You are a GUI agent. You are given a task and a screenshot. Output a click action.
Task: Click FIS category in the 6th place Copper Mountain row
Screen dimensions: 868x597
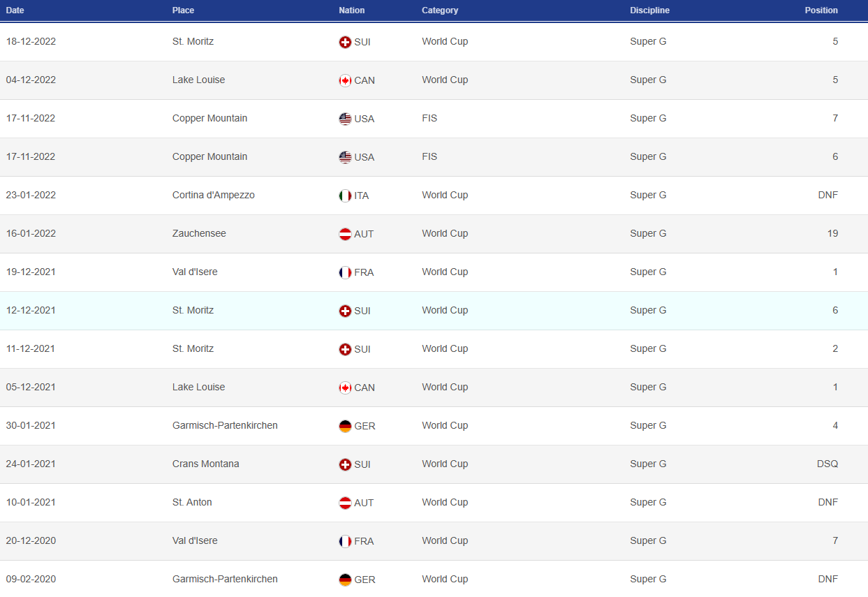[x=429, y=156]
